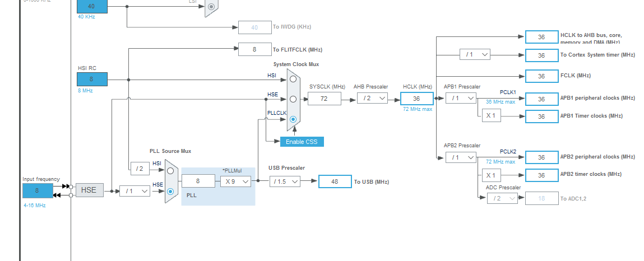
Task: Click the To FLITFCLK value box
Action: (254, 49)
